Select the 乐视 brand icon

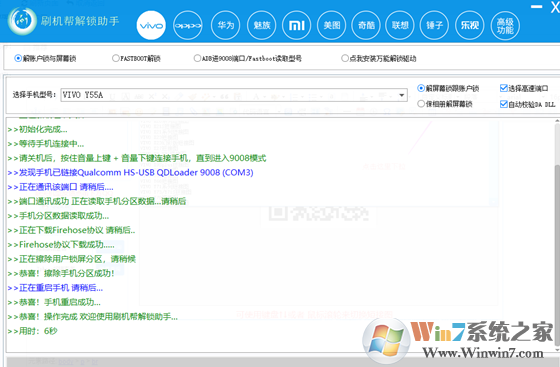(x=470, y=25)
